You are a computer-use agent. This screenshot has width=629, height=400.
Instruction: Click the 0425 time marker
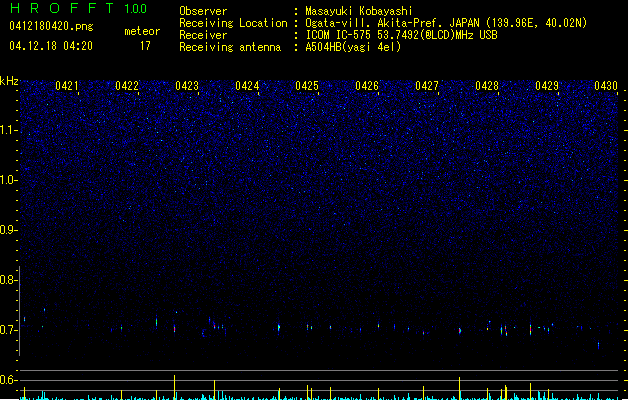(307, 86)
